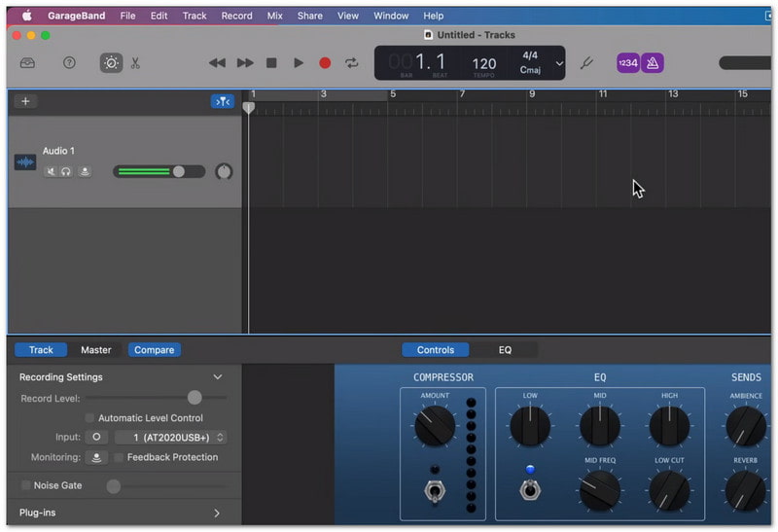Click the Stop button
This screenshot has width=778, height=532.
pyautogui.click(x=271, y=63)
